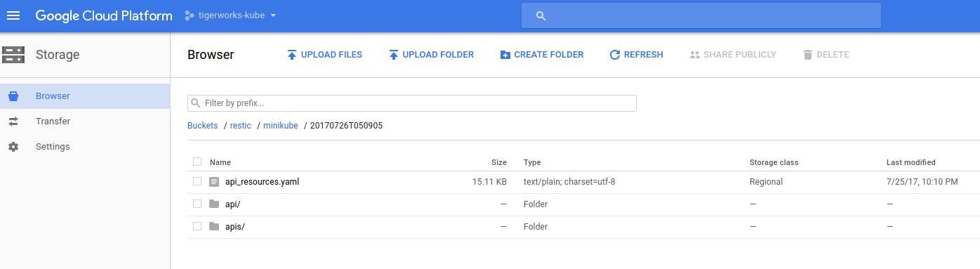This screenshot has width=980, height=269.
Task: Click the Regional storage class cell
Action: coord(766,182)
